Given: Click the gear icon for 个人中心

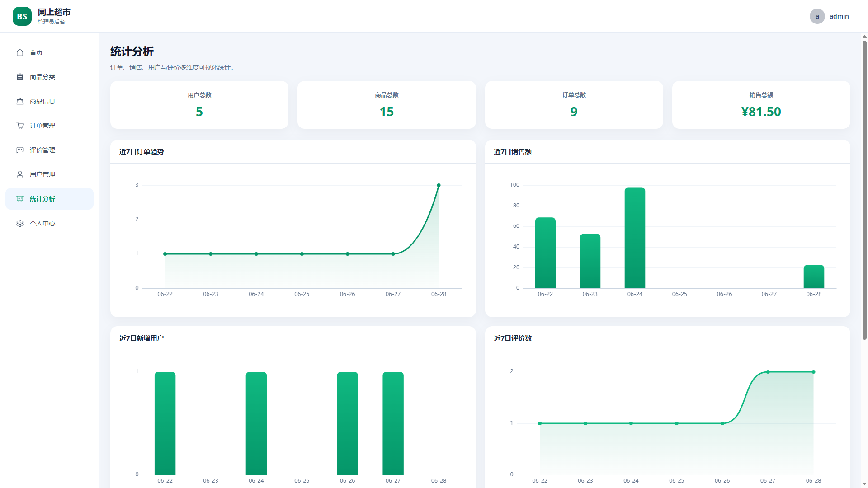Looking at the screenshot, I should (20, 223).
